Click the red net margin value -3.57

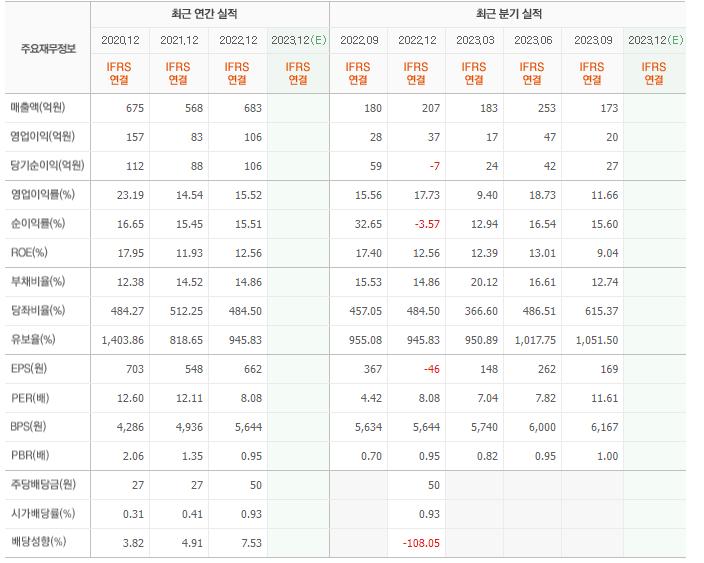pyautogui.click(x=427, y=224)
